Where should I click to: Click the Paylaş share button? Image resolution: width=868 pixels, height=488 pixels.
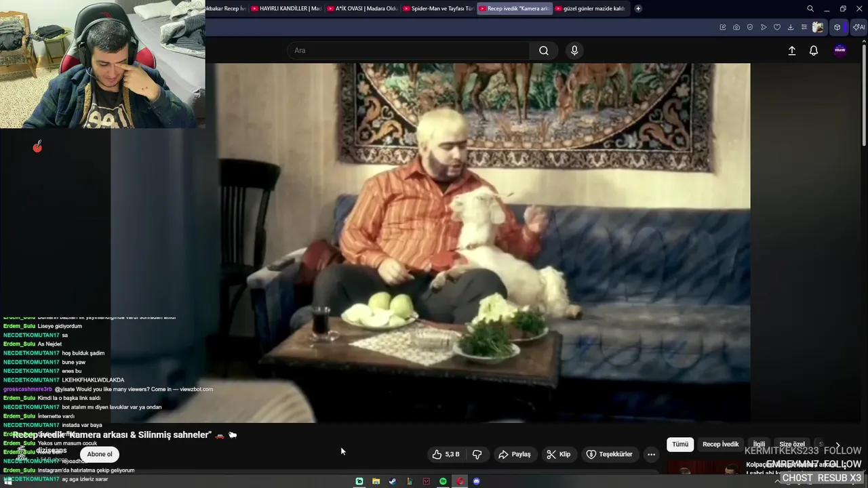514,454
